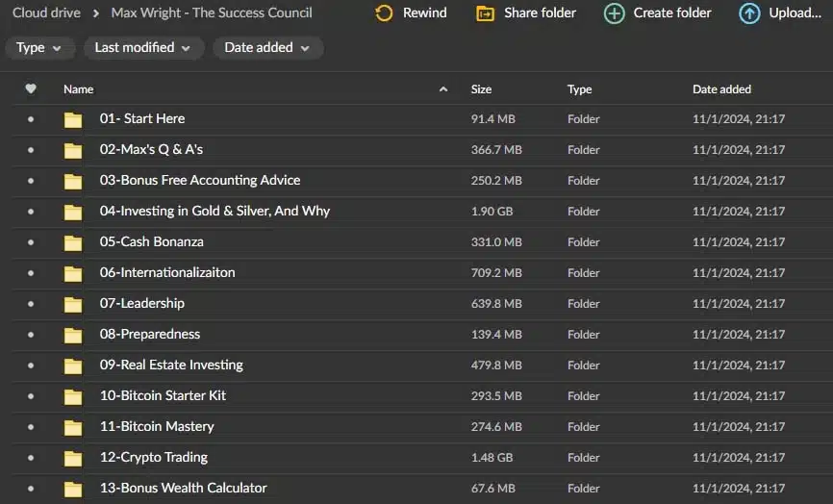
Task: Click the 139.4 MB size value
Action: [x=496, y=335]
